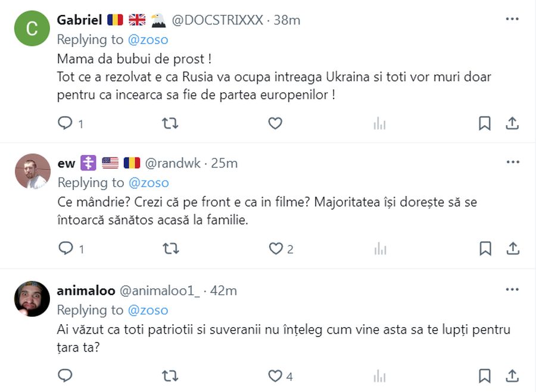Open animaloo's profile picture

(32, 298)
